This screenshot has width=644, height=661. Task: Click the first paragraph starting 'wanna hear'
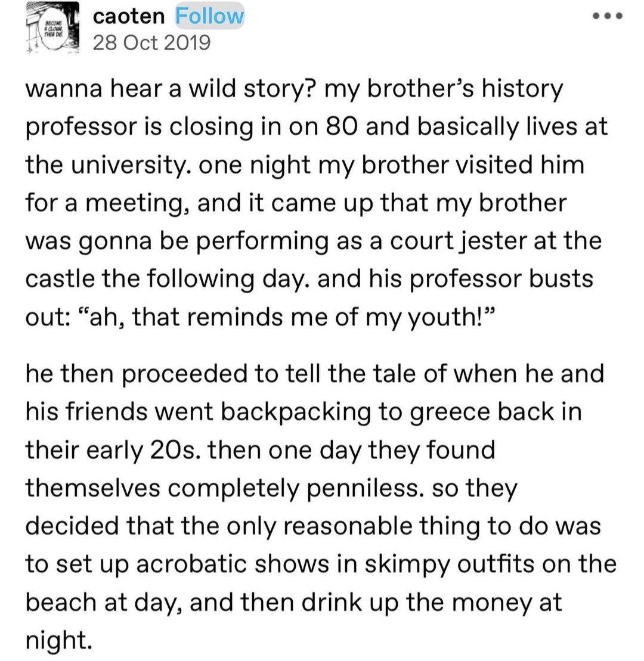pyautogui.click(x=316, y=203)
